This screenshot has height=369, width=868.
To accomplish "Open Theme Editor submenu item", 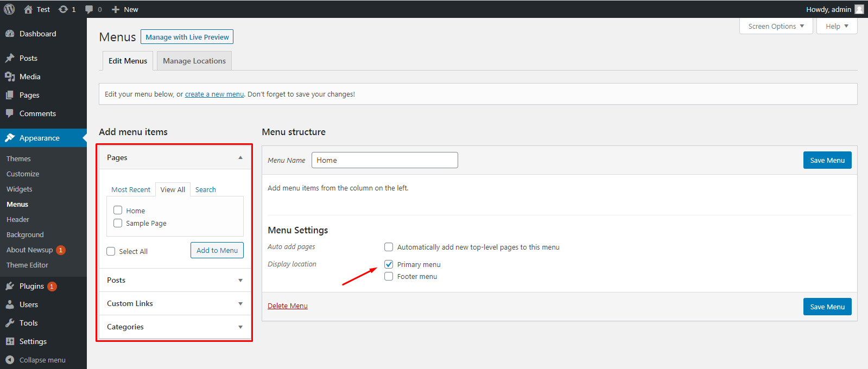I will pos(27,265).
